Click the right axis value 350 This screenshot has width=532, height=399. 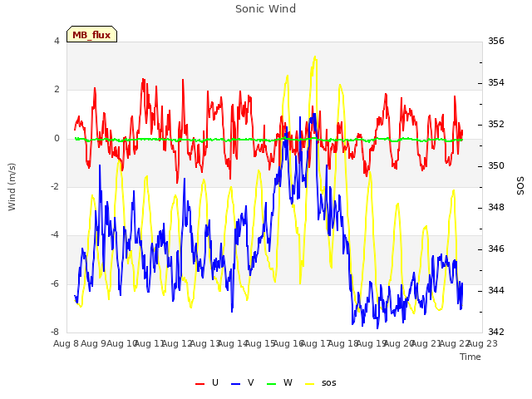pos(496,166)
